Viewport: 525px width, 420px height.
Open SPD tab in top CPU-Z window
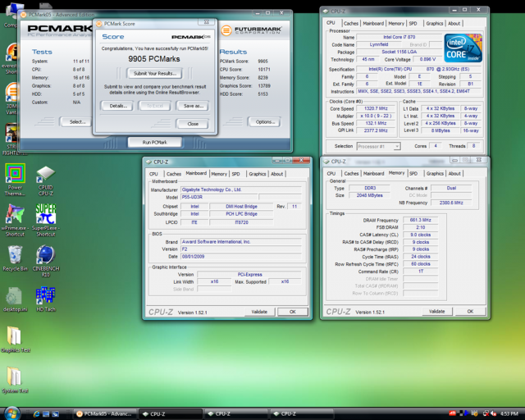tap(413, 24)
